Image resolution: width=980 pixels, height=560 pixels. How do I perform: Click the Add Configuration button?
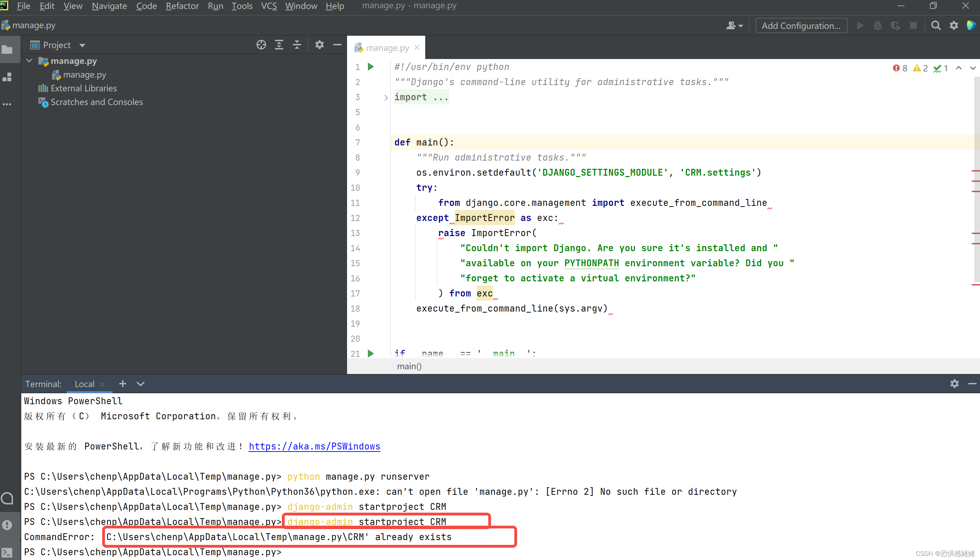(x=801, y=25)
